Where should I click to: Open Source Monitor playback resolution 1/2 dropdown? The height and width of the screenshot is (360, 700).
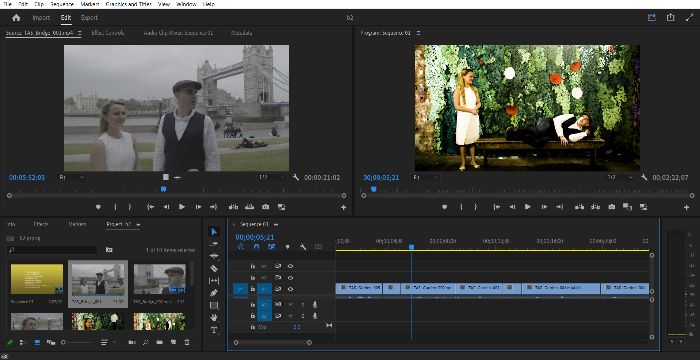point(272,177)
